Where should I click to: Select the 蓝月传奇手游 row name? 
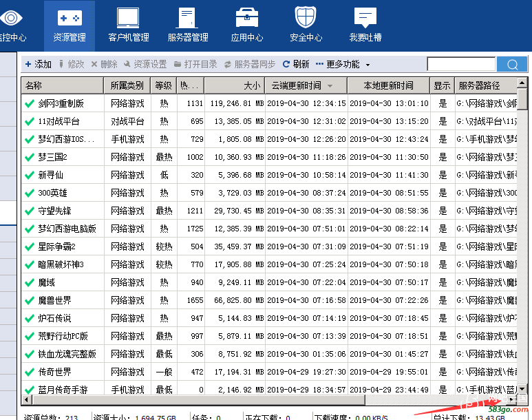pos(63,390)
